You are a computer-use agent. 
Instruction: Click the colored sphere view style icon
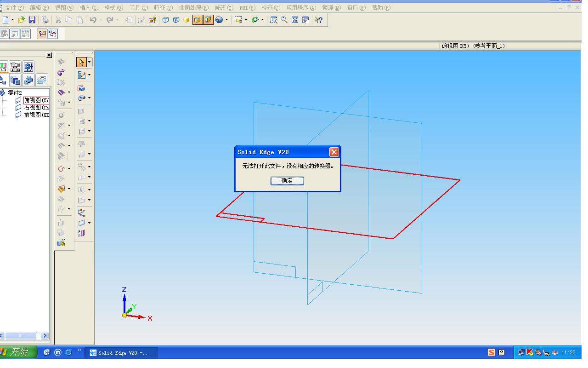click(x=219, y=20)
